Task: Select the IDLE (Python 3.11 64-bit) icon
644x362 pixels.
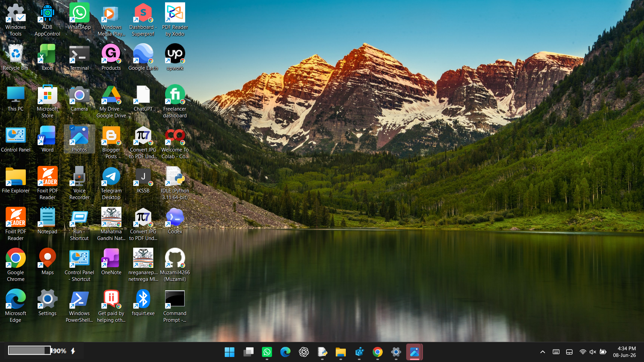Action: [175, 184]
